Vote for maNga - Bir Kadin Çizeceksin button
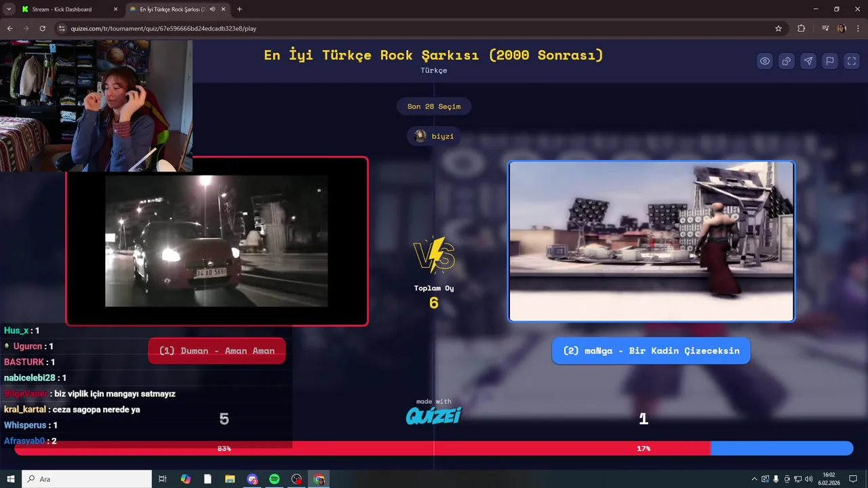Viewport: 868px width, 488px height. (651, 351)
